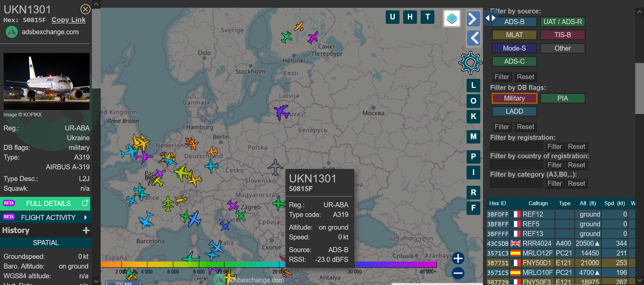Click the Copy Link link
The image size is (644, 285).
[68, 20]
